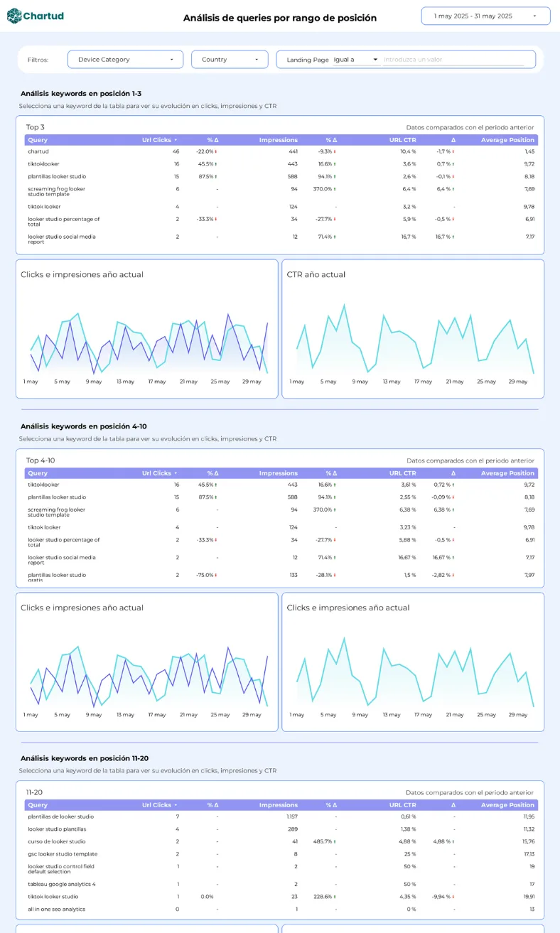
Task: Click the sort arrow next to Url Clicks in Top 3 table
Action: 176,140
